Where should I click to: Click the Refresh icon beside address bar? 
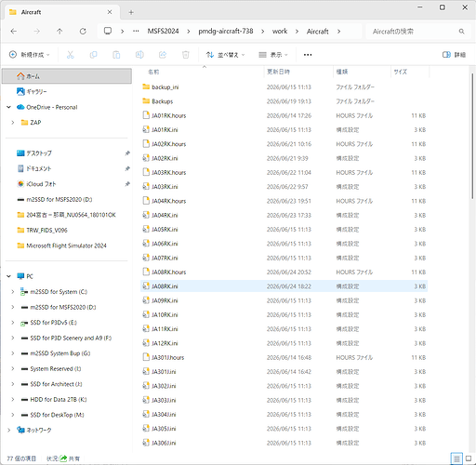tap(83, 32)
